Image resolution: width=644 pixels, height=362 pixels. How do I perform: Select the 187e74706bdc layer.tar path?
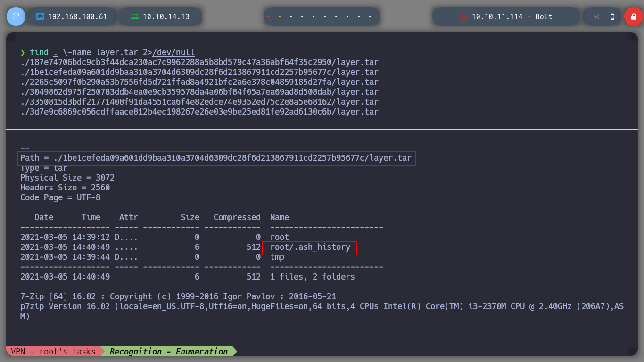coord(199,62)
